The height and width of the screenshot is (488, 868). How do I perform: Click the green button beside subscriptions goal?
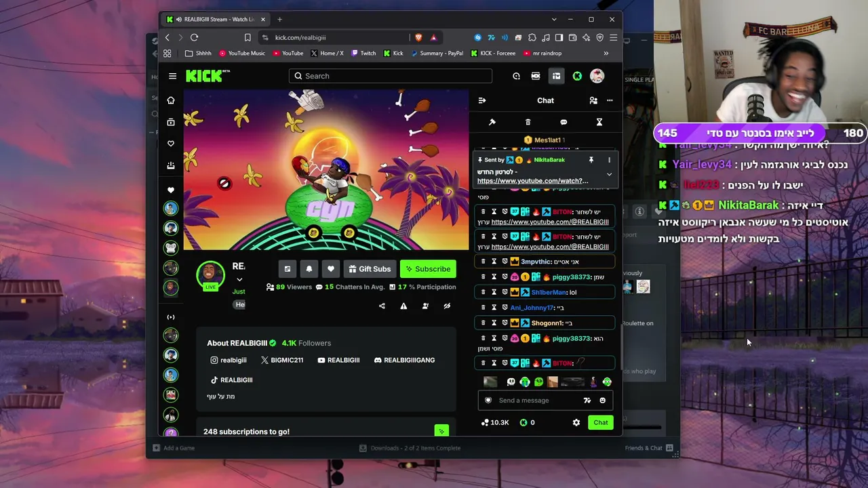(x=441, y=431)
